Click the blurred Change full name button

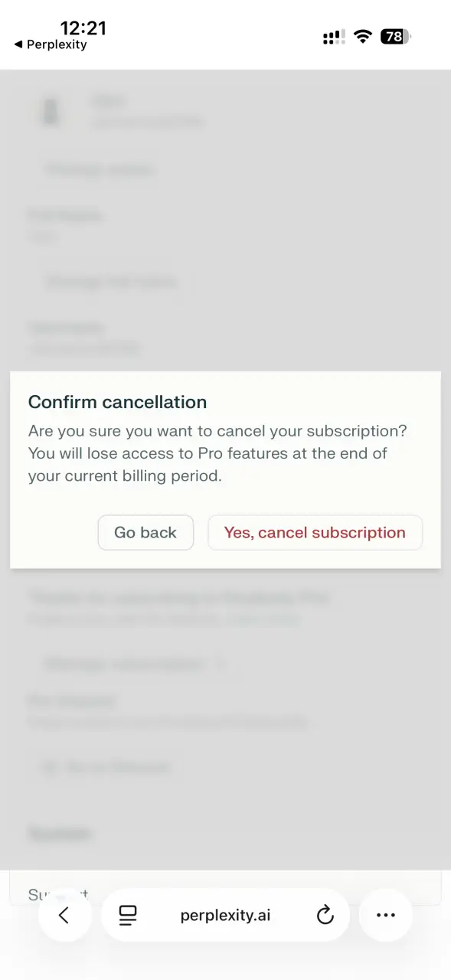pos(111,281)
